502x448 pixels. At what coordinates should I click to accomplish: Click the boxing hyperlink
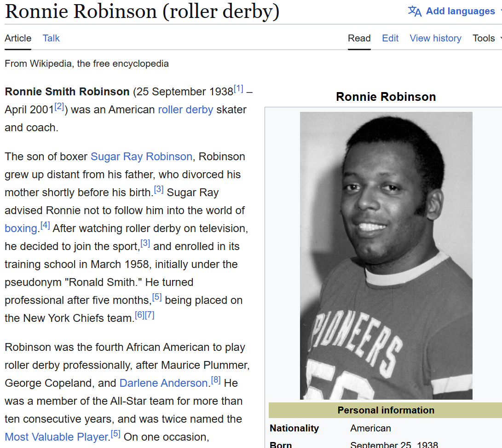[21, 228]
